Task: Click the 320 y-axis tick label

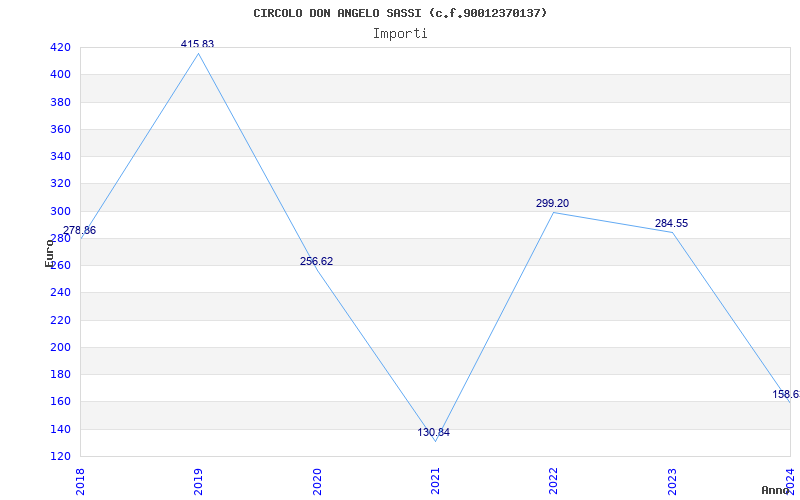Action: 60,184
